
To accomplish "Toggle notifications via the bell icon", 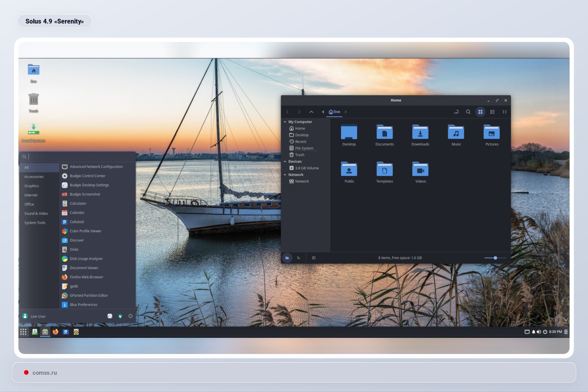I will click(x=533, y=332).
